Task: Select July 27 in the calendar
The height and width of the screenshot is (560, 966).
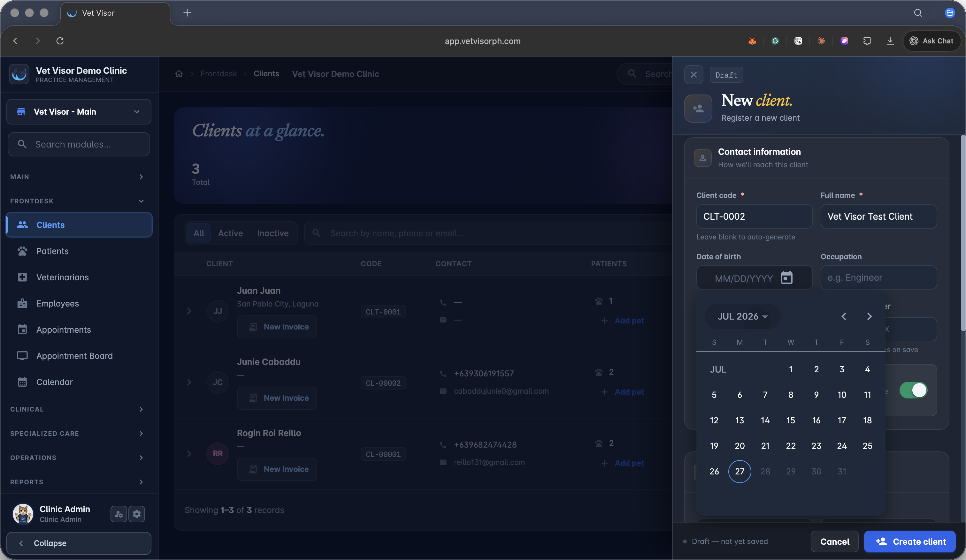Action: coord(740,472)
